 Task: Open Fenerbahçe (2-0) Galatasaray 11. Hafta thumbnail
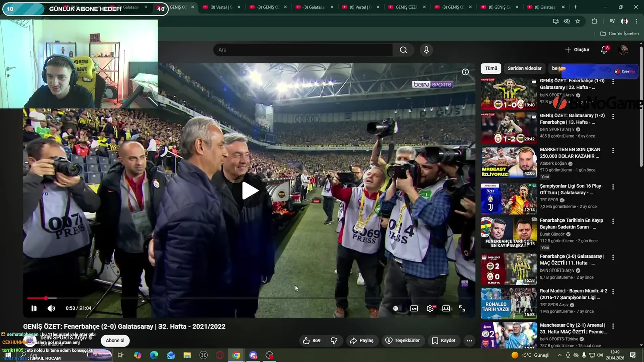(x=509, y=269)
